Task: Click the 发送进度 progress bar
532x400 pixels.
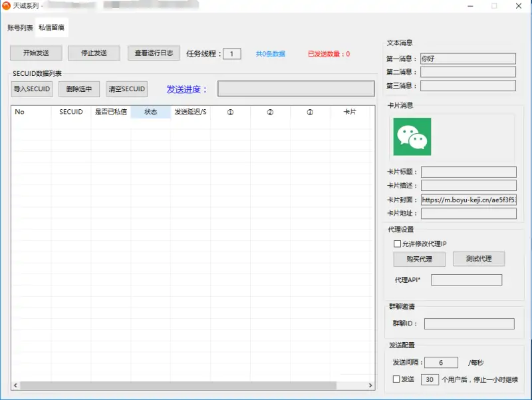Action: pyautogui.click(x=297, y=88)
